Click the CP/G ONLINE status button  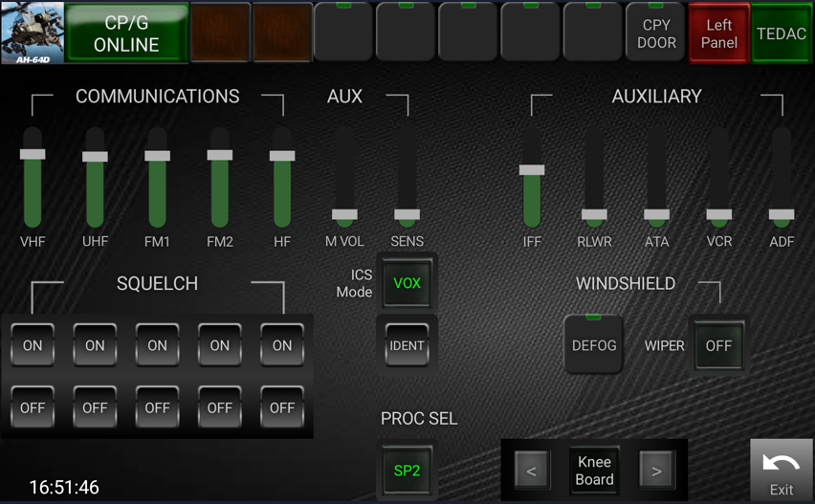point(126,33)
